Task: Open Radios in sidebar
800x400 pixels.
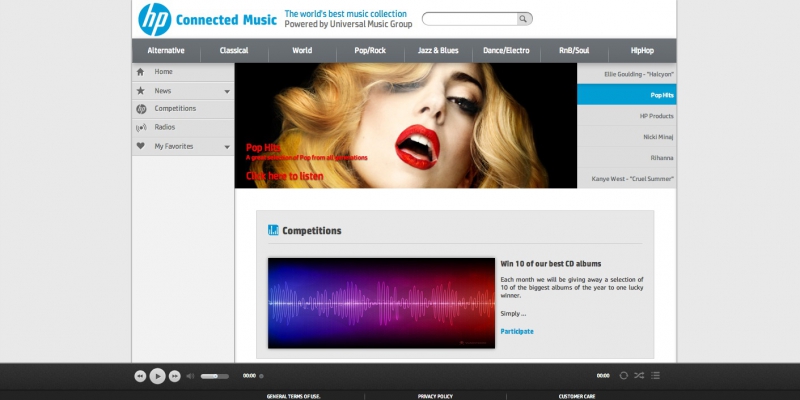Action: point(183,128)
